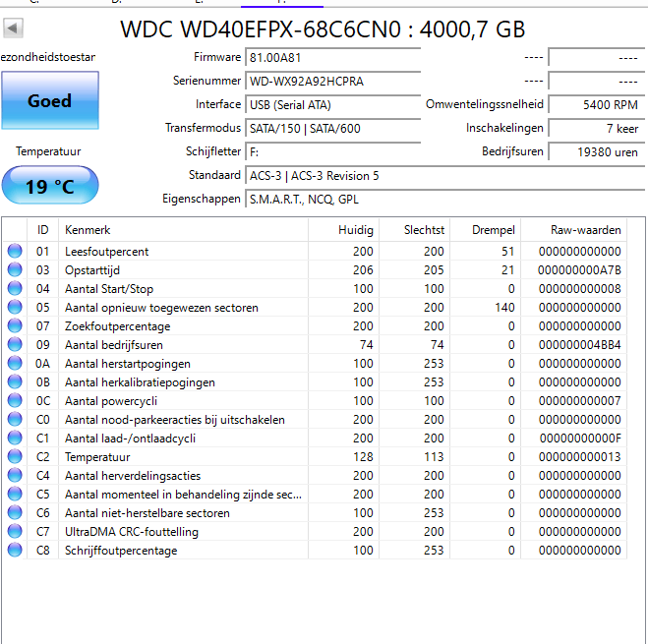Select status orb for Aantal Start/Stop row

tap(15, 288)
